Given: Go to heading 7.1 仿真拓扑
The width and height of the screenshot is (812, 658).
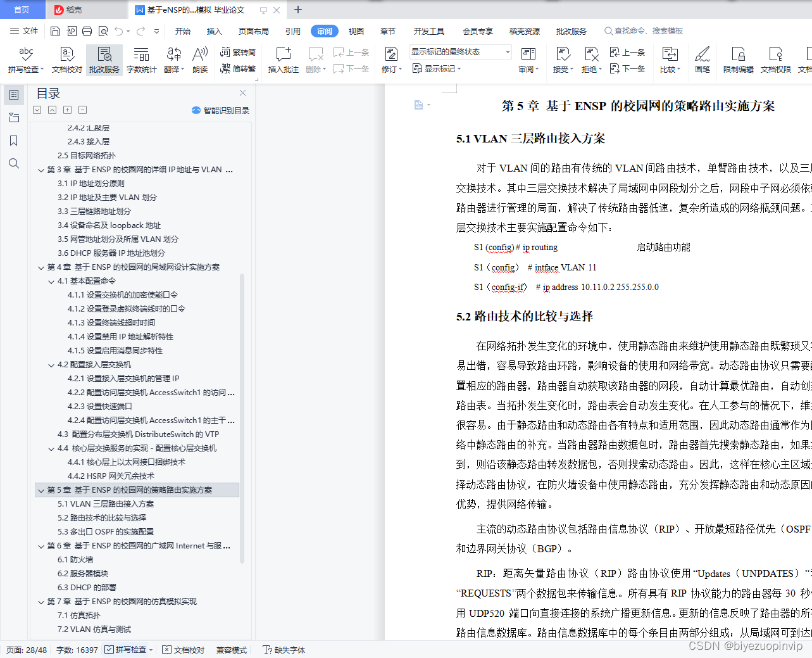Looking at the screenshot, I should [79, 616].
